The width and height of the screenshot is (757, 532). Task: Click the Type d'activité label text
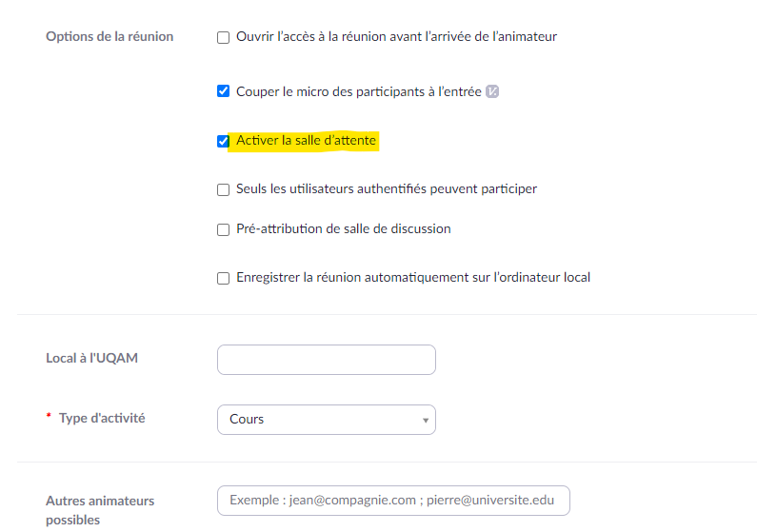(102, 418)
